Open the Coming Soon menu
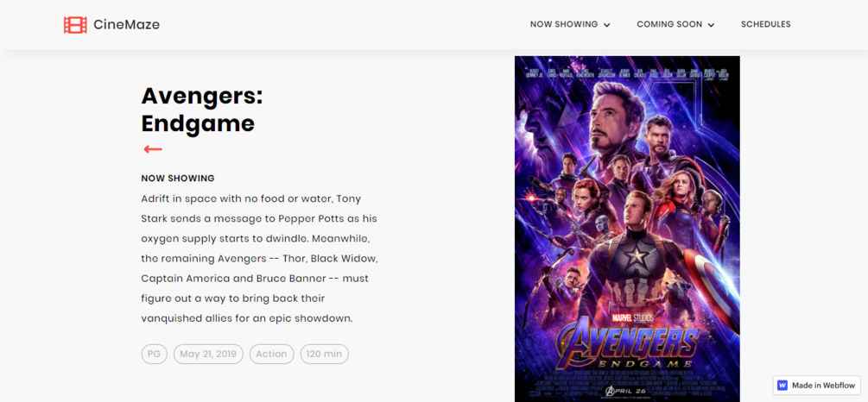Image resolution: width=868 pixels, height=402 pixels. 669,24
